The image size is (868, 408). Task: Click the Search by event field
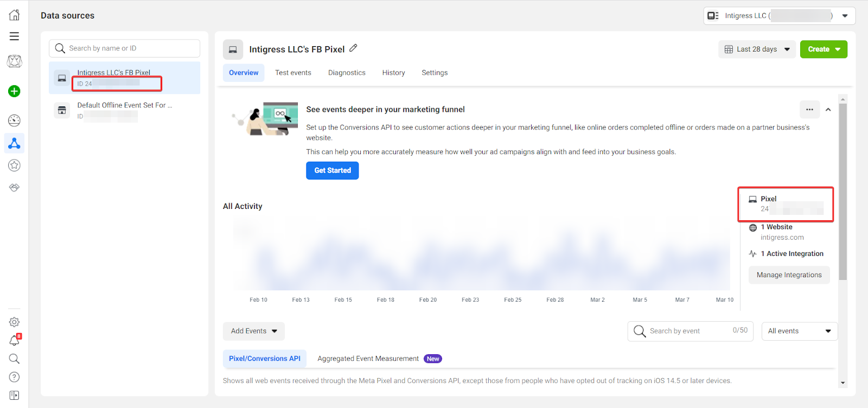point(690,331)
